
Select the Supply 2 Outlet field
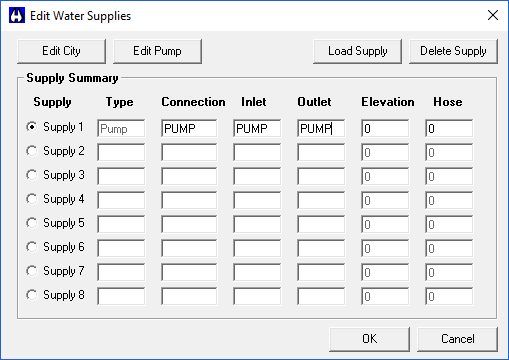321,152
